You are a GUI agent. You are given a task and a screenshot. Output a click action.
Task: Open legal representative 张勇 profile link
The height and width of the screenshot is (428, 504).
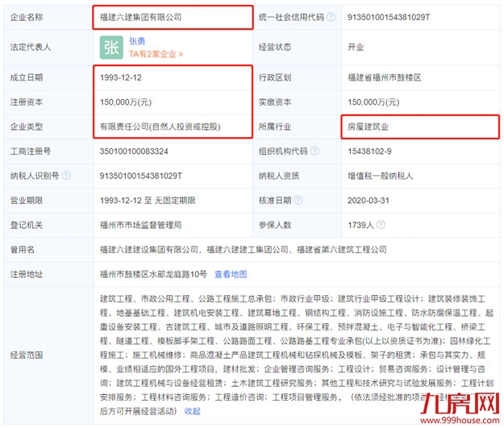pos(137,41)
